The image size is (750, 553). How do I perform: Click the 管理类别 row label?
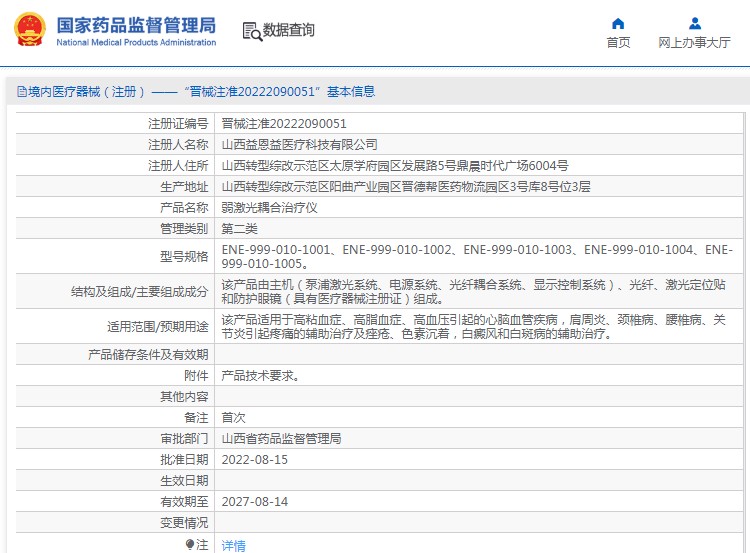pyautogui.click(x=184, y=229)
